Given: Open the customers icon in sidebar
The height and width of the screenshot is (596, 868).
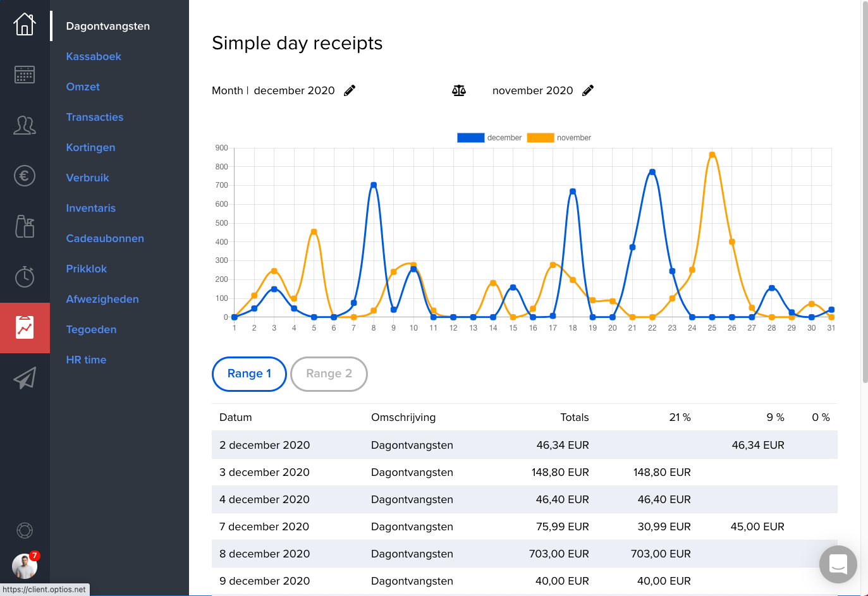Looking at the screenshot, I should point(25,125).
